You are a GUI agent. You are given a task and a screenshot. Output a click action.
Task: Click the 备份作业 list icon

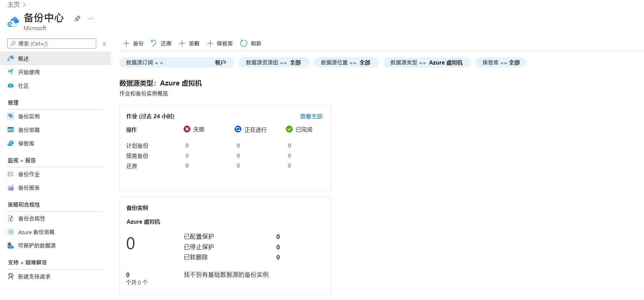point(11,174)
